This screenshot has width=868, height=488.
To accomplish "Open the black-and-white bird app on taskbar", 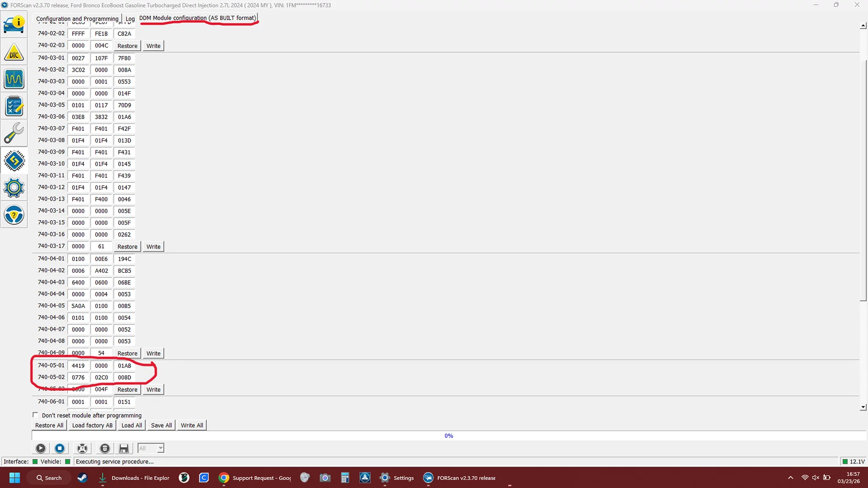I will click(x=184, y=478).
